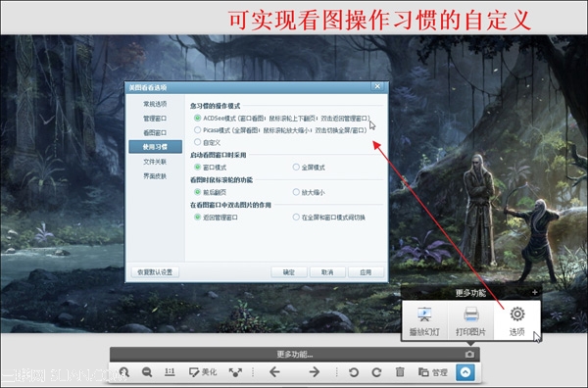Open 打印图片 print picture option

point(470,321)
